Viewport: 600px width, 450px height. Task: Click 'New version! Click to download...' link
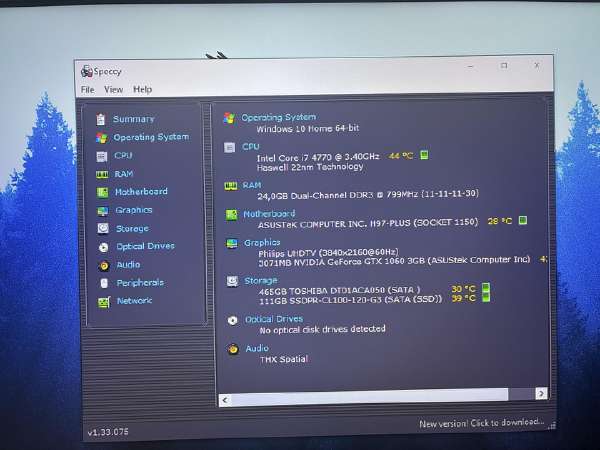pos(481,423)
